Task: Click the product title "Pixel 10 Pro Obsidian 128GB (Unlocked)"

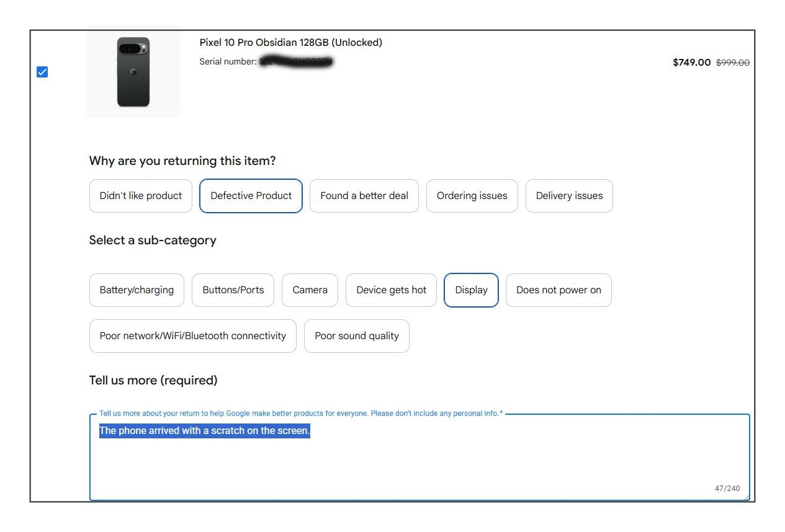Action: click(x=290, y=43)
